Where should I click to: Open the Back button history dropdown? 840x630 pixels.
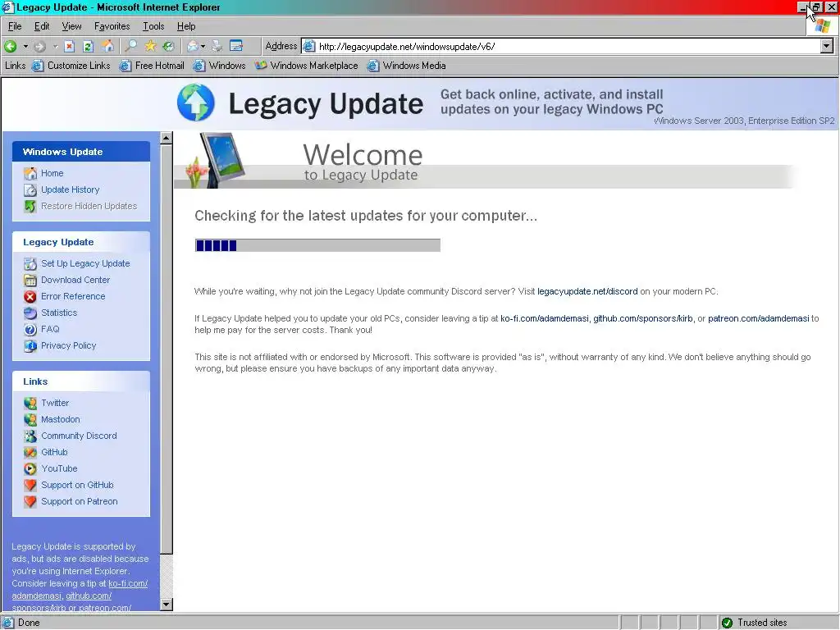[x=25, y=47]
